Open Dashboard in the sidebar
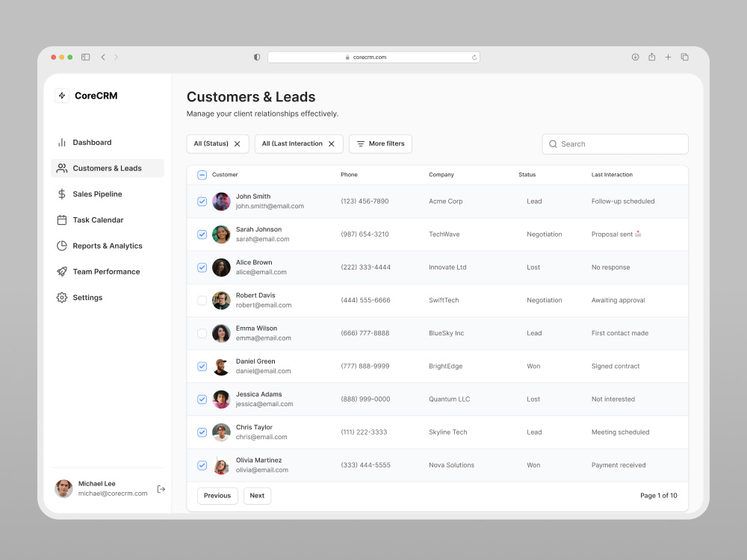747x560 pixels. (x=107, y=143)
